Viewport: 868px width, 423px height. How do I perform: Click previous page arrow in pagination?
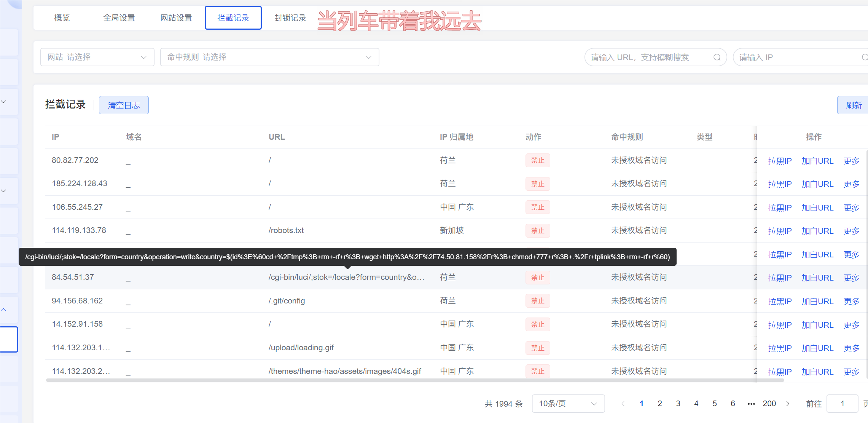[x=623, y=404]
